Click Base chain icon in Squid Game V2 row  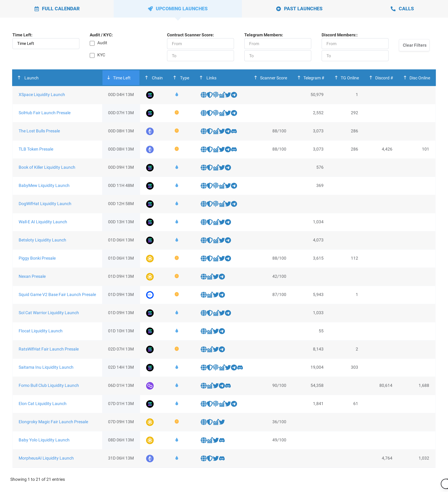tap(150, 295)
